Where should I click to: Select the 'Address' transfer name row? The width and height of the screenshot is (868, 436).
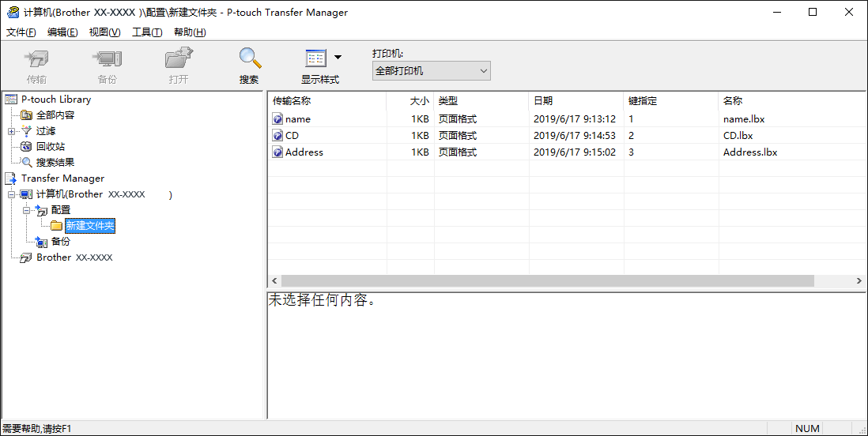pos(304,152)
